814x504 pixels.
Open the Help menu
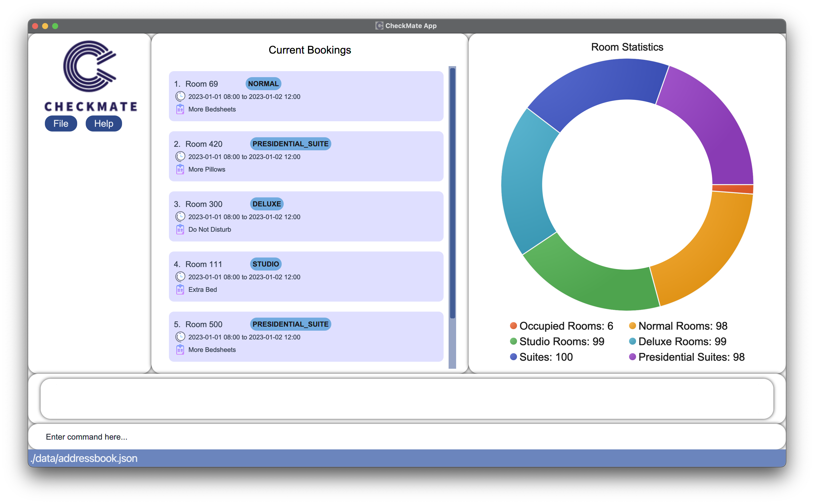pos(104,124)
